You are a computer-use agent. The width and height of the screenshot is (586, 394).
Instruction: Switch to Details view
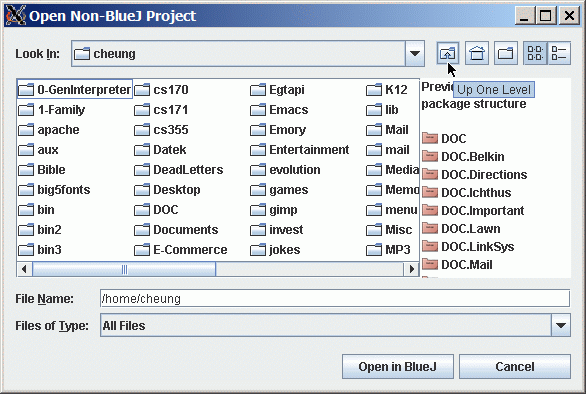[559, 53]
